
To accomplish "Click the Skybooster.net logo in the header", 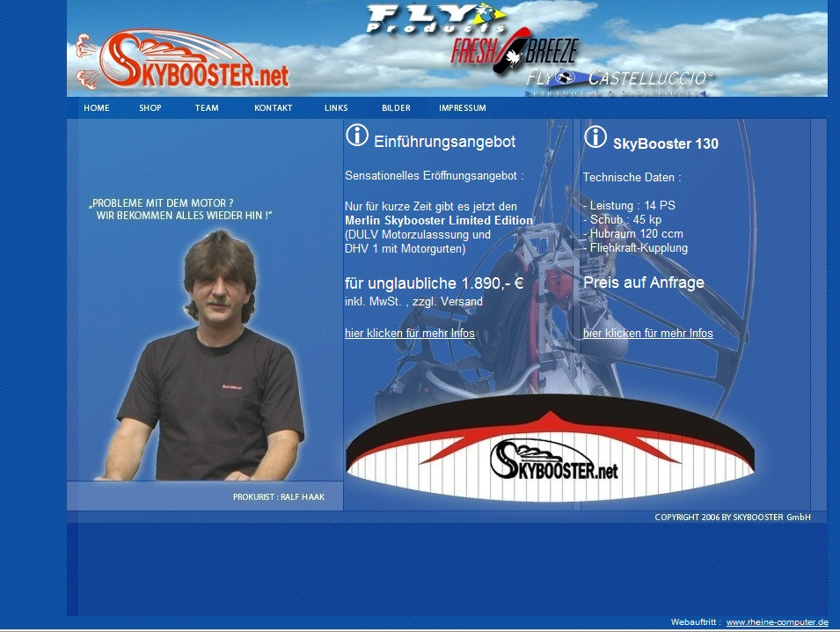I will click(x=183, y=59).
